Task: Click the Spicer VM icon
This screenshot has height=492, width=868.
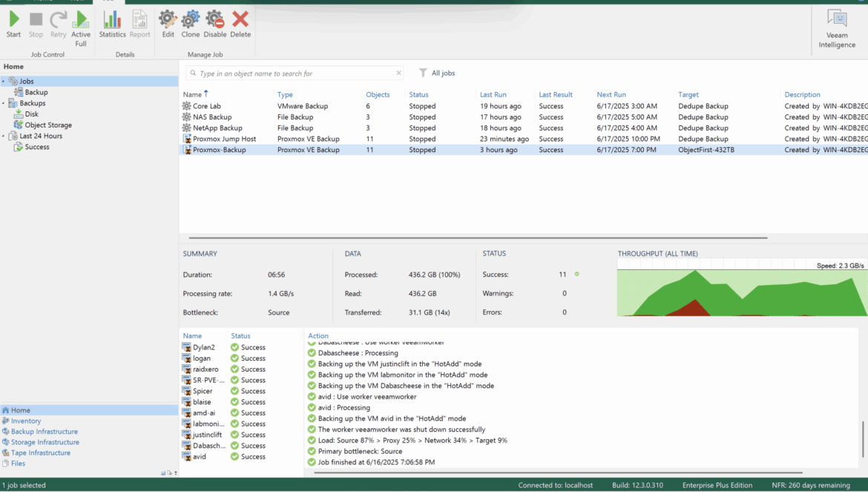Action: click(186, 391)
